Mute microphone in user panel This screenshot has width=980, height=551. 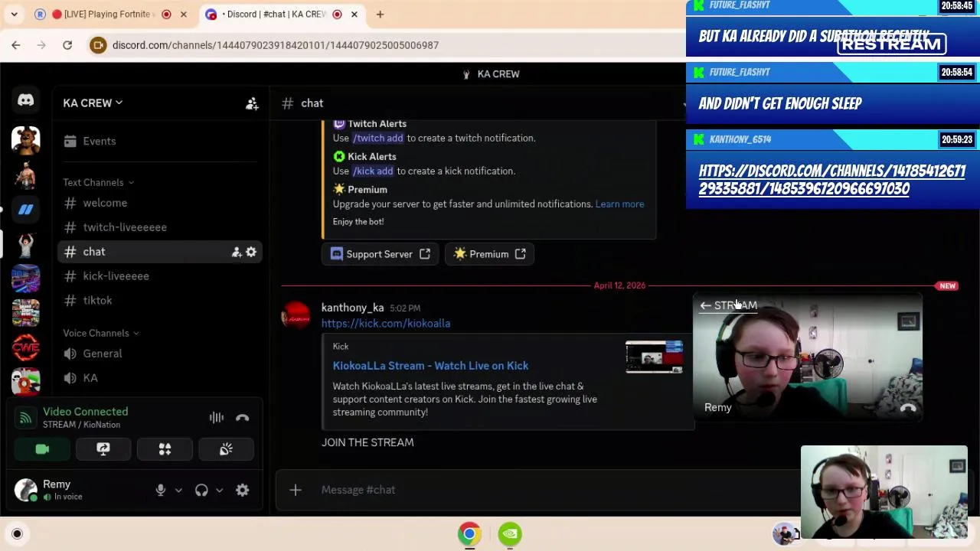161,491
